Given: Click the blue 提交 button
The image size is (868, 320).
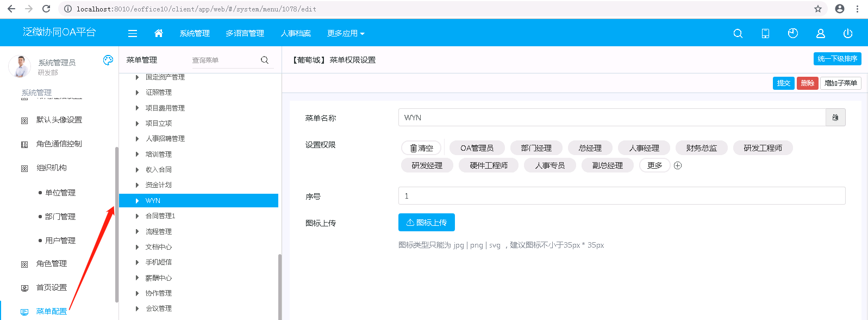Looking at the screenshot, I should [783, 83].
